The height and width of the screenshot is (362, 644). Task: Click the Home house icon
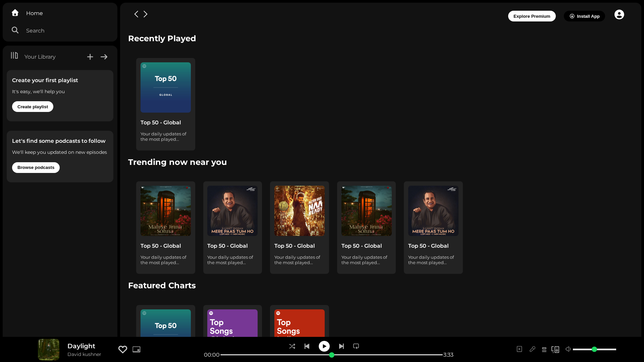click(15, 13)
